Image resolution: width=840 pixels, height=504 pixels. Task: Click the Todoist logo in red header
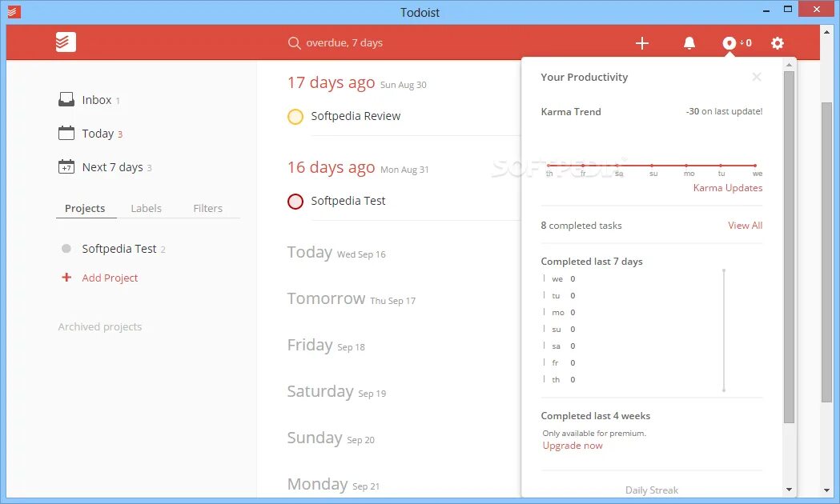[x=66, y=42]
